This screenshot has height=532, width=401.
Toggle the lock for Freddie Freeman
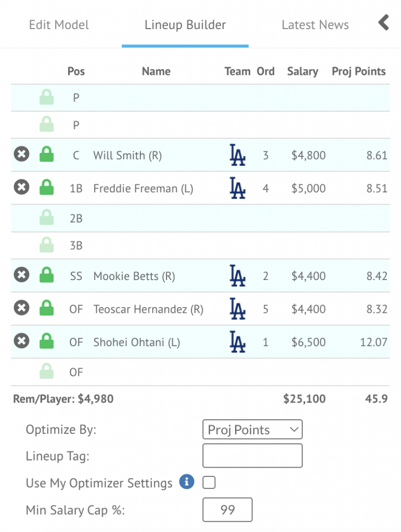47,188
